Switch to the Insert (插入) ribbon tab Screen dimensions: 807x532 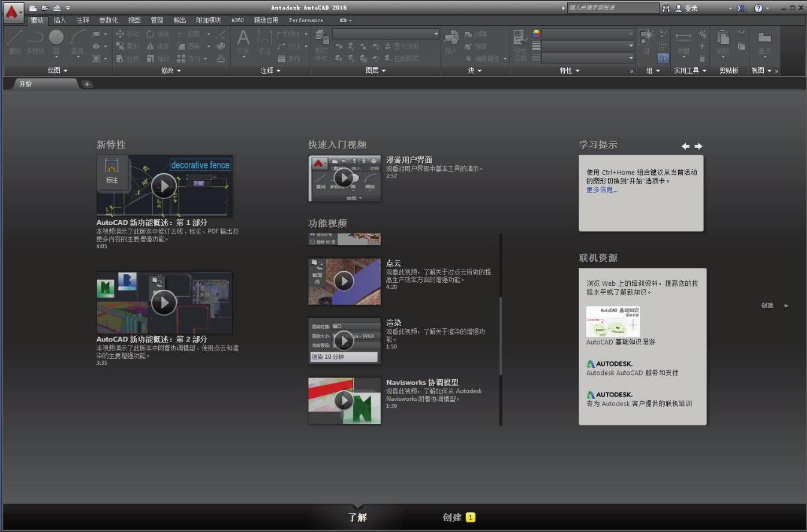(60, 20)
